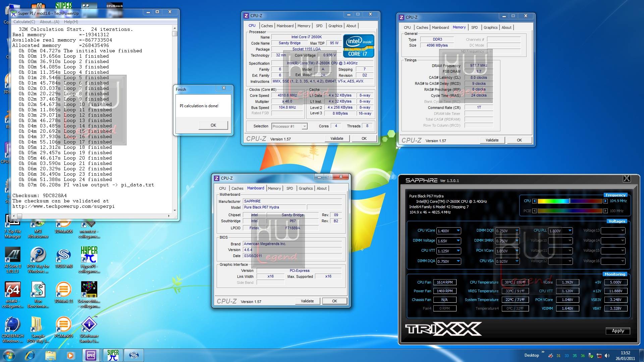Open CPU VCore voltage dropdown

[x=458, y=231]
